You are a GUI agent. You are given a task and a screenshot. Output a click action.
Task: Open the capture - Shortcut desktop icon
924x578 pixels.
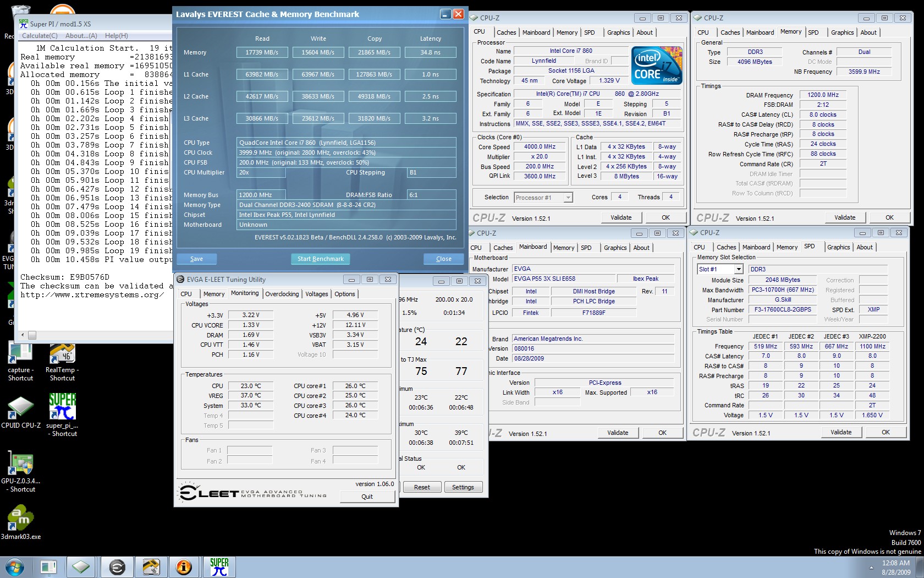pos(20,361)
